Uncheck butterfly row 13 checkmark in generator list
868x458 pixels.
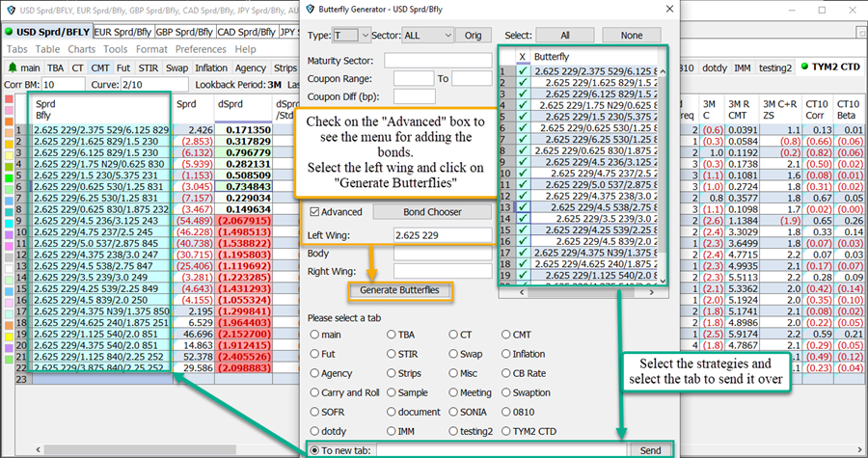tap(523, 207)
